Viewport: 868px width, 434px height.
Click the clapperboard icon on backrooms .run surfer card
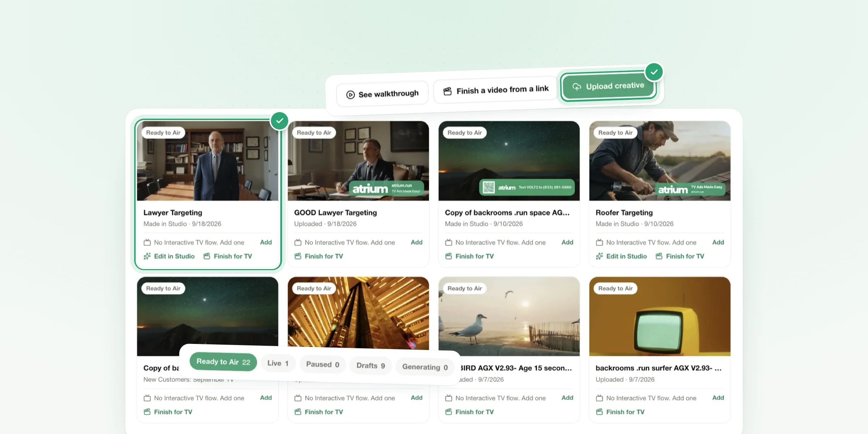600,412
